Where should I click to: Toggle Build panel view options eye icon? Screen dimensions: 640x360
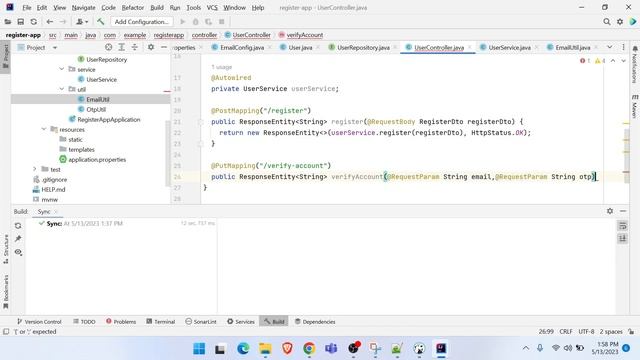(18, 252)
